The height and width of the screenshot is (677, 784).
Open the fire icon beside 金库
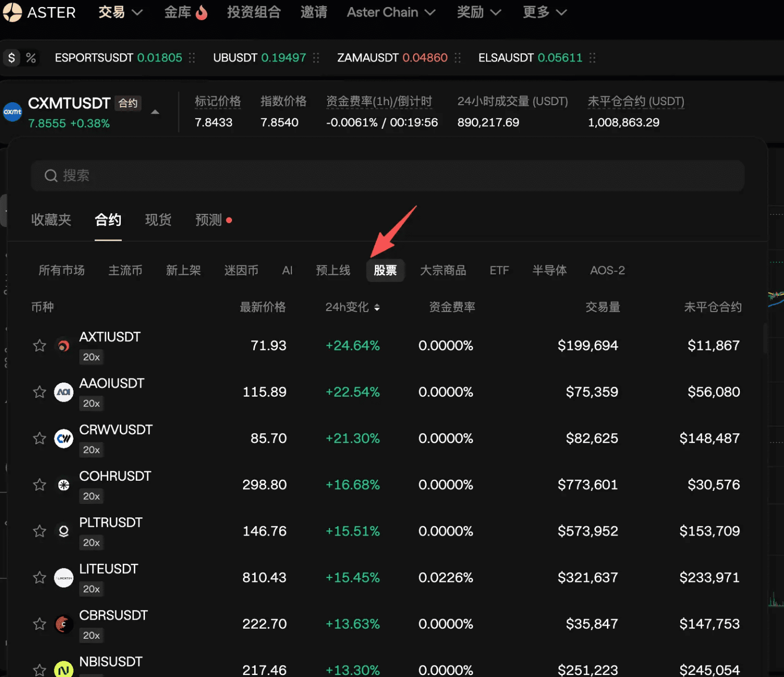pos(202,13)
